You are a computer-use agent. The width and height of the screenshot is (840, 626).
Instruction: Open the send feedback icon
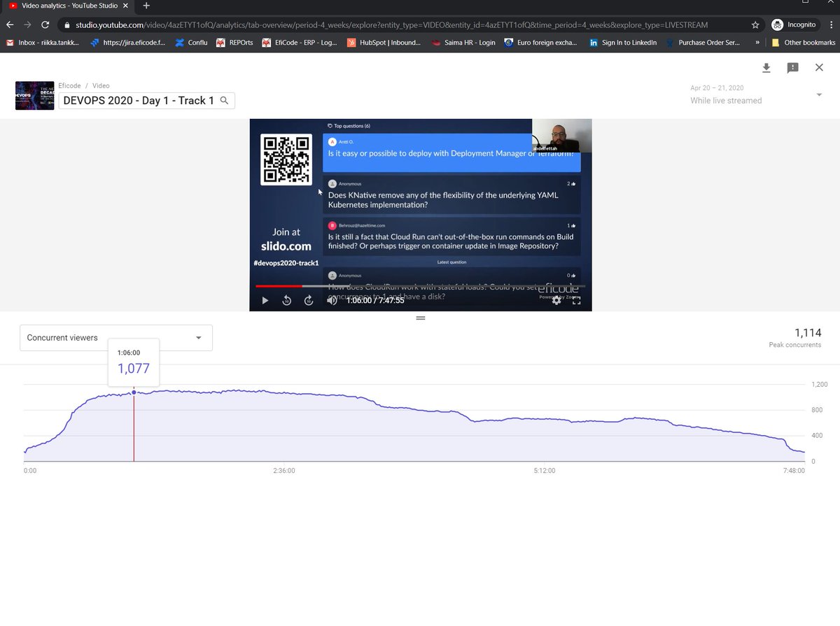[x=792, y=68]
